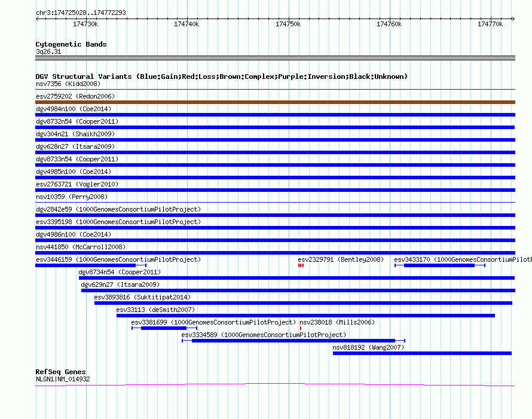This screenshot has height=419, width=532.
Task: Click the esv33113 (deSmith2007) label
Action: click(x=156, y=310)
